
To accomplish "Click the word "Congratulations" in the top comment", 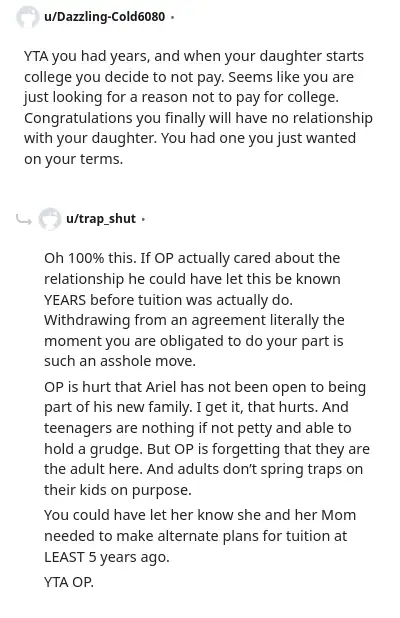I will pos(78,118).
